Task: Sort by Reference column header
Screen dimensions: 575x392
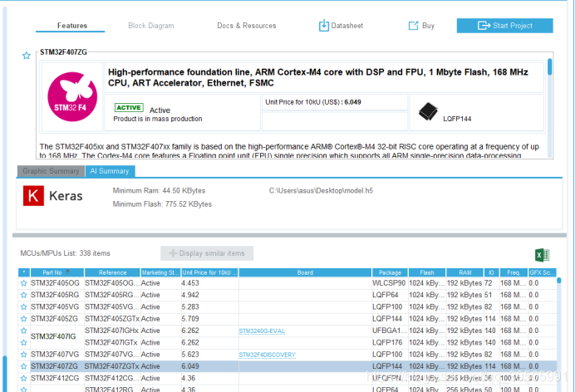Action: point(112,272)
